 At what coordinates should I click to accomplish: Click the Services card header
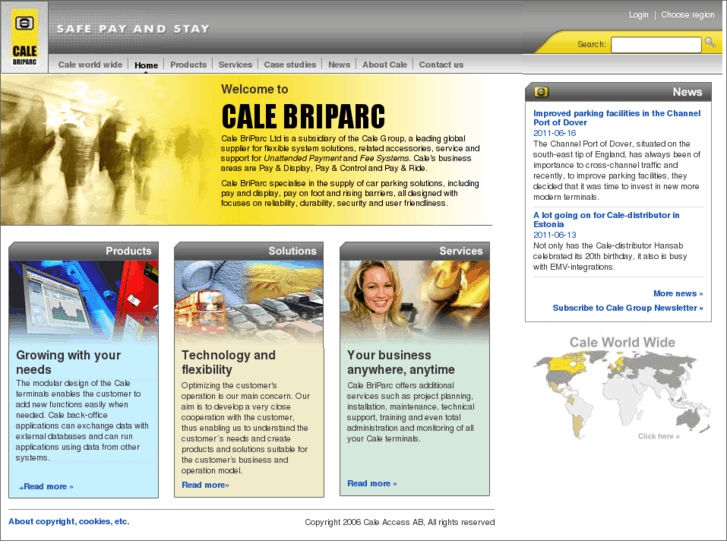click(415, 251)
